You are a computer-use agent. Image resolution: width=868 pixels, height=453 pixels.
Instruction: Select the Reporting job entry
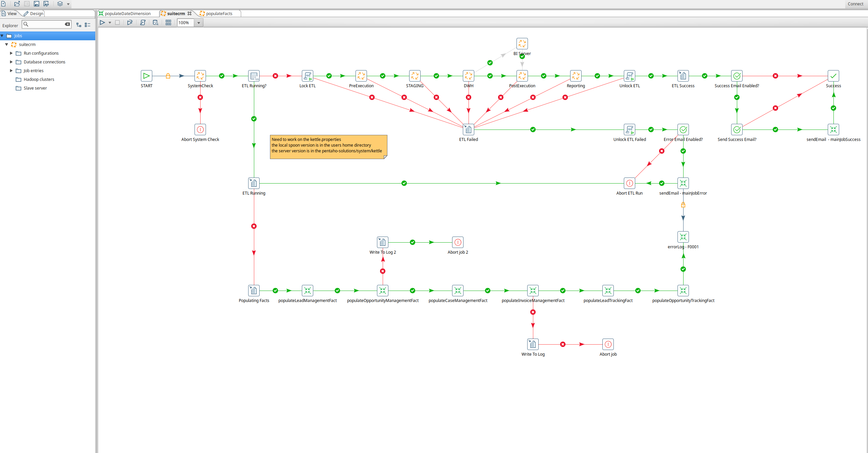pos(576,76)
